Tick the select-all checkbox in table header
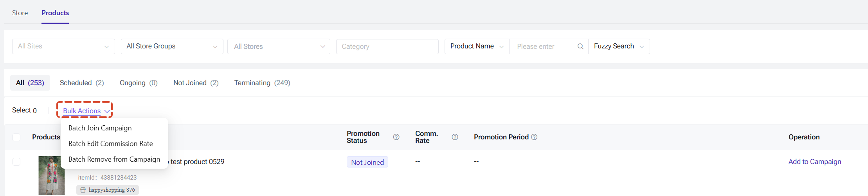This screenshot has width=868, height=196. coord(16,137)
